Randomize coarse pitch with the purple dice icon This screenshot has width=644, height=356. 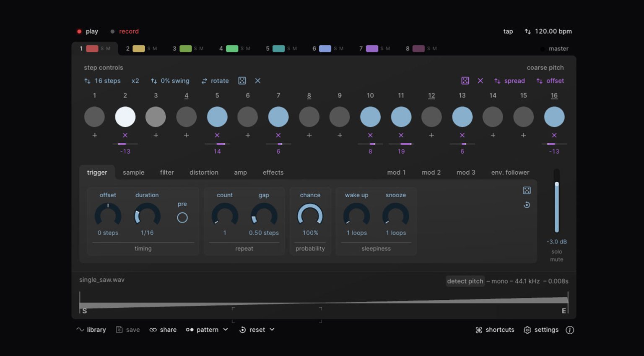pyautogui.click(x=465, y=81)
